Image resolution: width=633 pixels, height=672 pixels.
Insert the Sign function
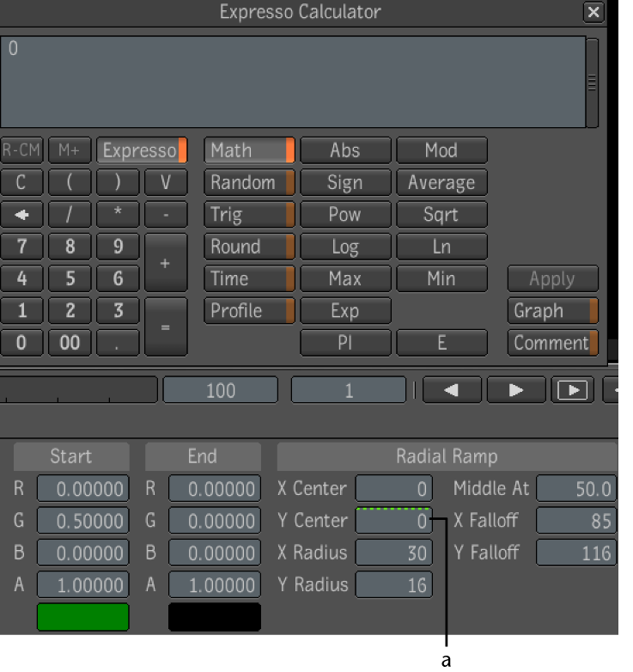coord(345,182)
